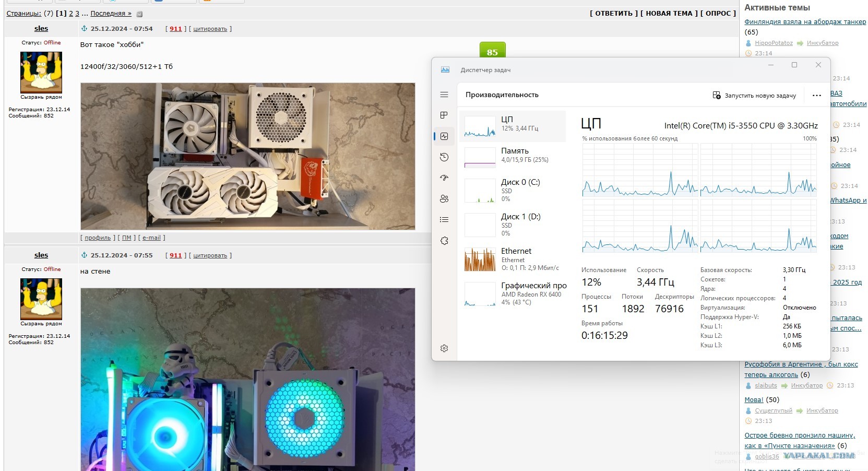Viewport: 868px width, 471px height.
Task: Click НОВАЯ ТЕМА button
Action: click(669, 14)
